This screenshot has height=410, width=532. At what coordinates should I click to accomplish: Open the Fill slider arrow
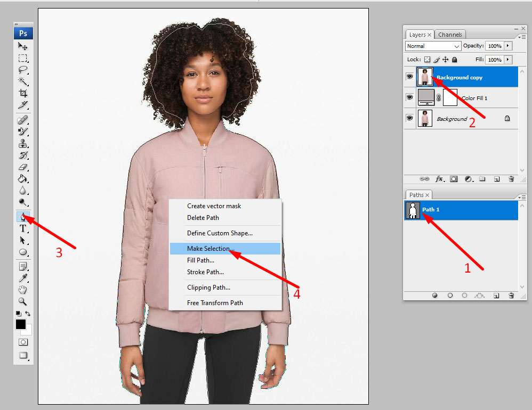tap(508, 60)
